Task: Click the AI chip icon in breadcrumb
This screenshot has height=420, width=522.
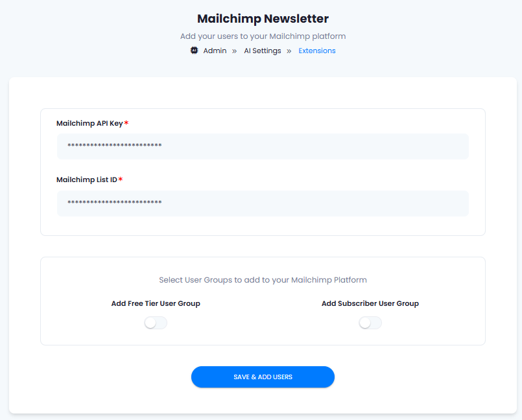Action: click(194, 51)
